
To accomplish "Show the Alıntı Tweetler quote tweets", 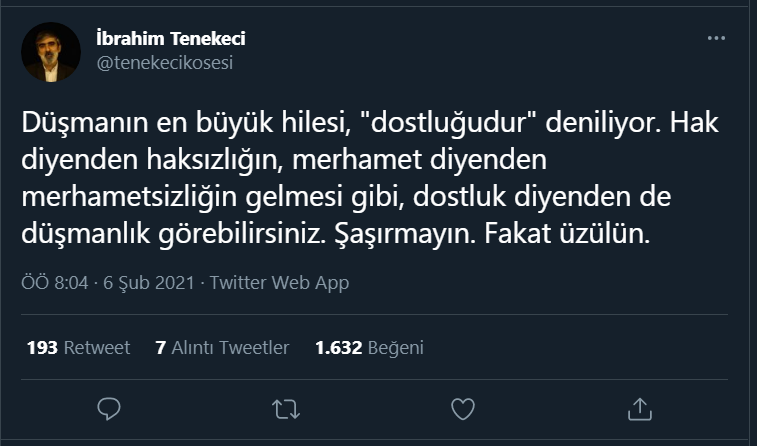I will tap(230, 348).
